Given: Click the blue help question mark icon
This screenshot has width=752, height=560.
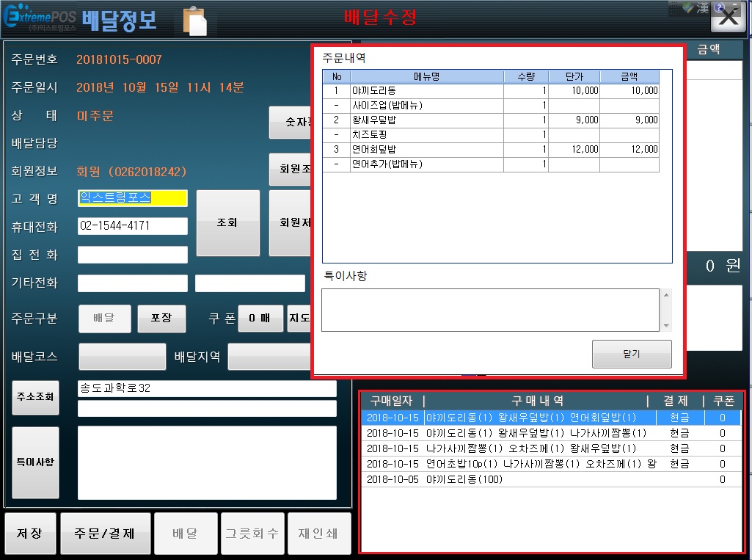Looking at the screenshot, I should click(718, 7).
